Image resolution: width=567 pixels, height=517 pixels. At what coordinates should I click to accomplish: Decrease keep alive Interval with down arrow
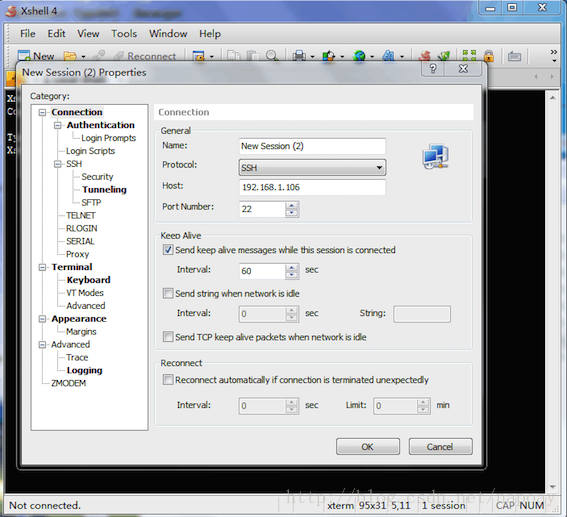tap(291, 275)
